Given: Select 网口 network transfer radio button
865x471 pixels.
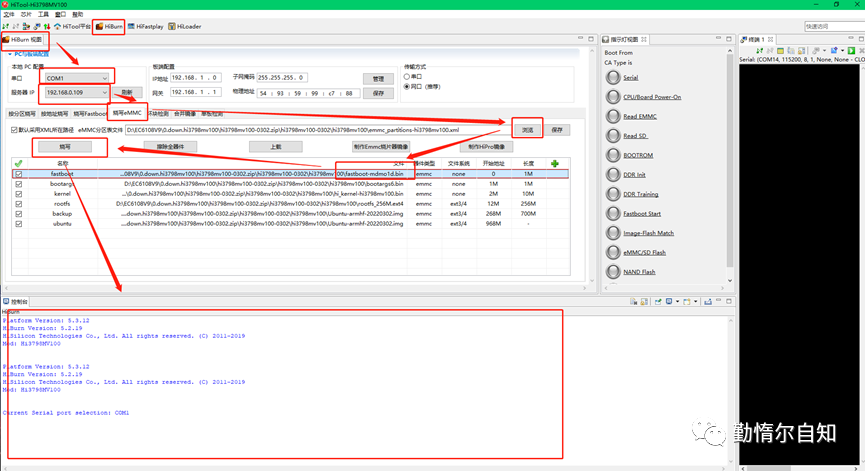Looking at the screenshot, I should 407,87.
